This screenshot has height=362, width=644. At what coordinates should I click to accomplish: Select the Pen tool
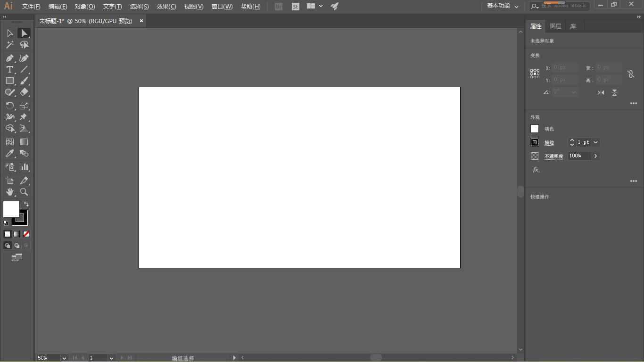tap(9, 58)
